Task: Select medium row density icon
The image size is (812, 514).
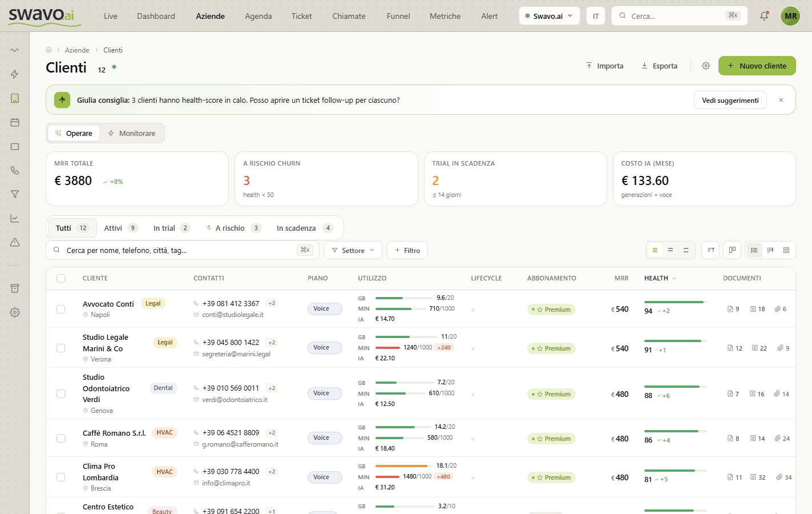Action: tap(670, 250)
